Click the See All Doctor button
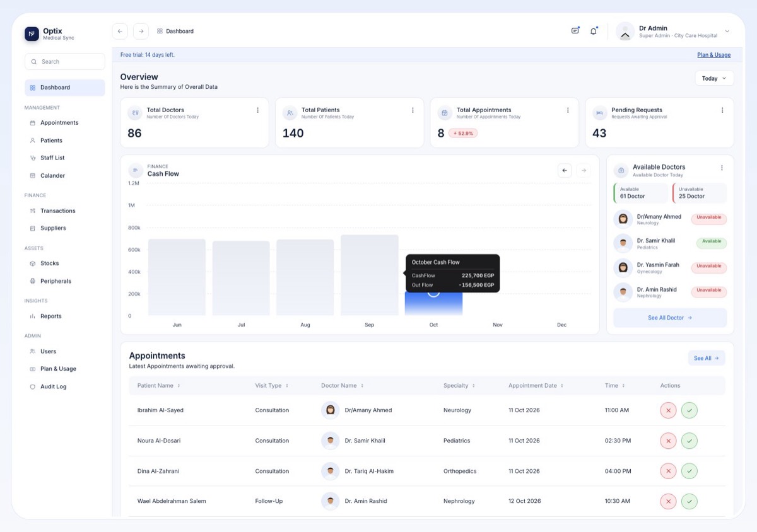 pyautogui.click(x=670, y=318)
